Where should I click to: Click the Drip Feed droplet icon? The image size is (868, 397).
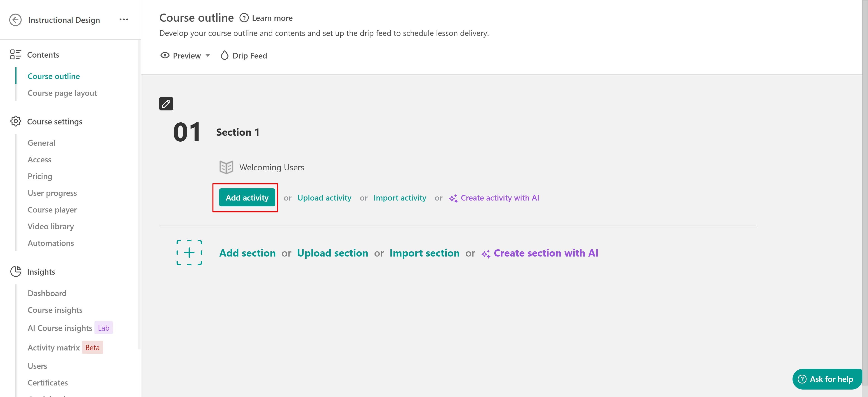[224, 56]
